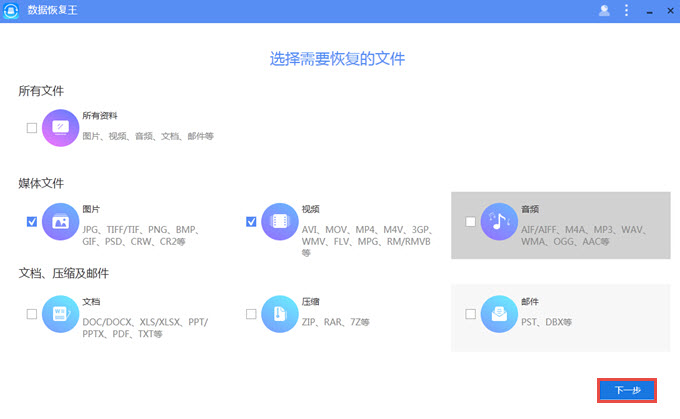Click the 数据恢复王 app logo

point(12,11)
